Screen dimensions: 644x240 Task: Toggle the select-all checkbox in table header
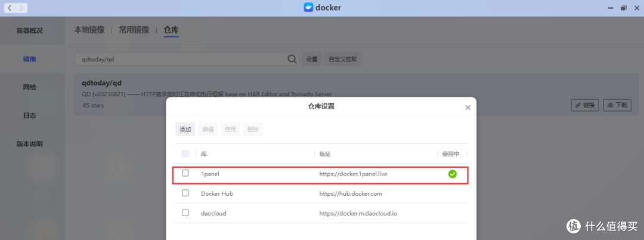click(185, 153)
